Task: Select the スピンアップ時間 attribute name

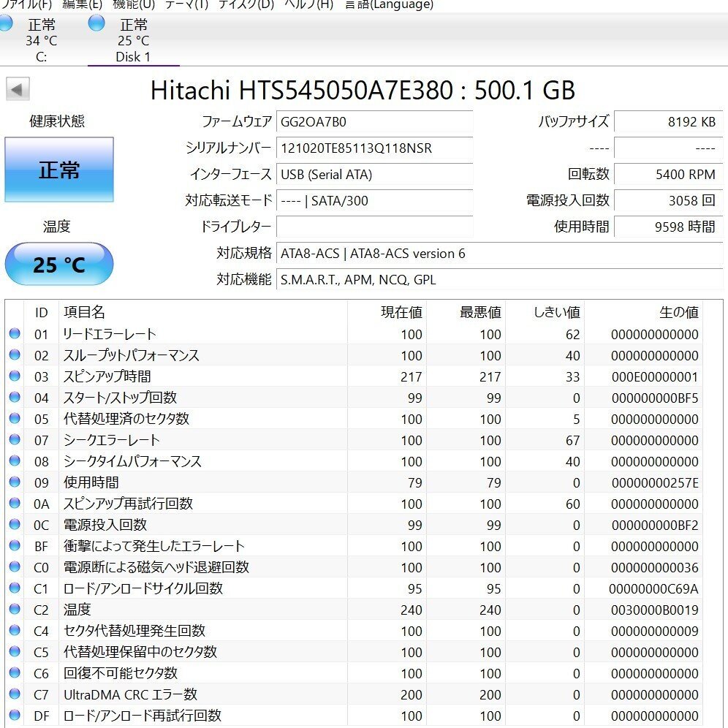Action: tap(107, 376)
